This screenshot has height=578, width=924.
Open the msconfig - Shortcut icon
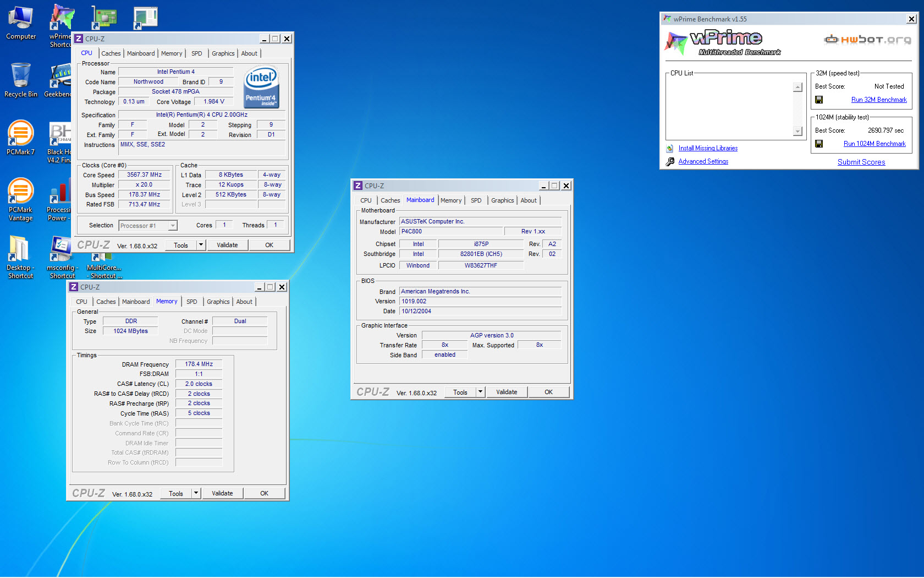[x=62, y=257]
